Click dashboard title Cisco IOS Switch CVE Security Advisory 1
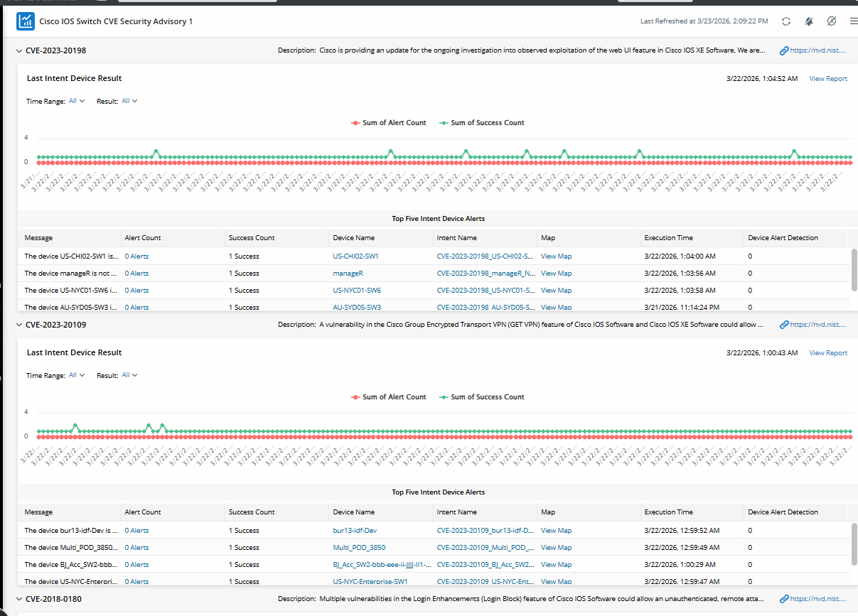The height and width of the screenshot is (616, 858). (116, 21)
